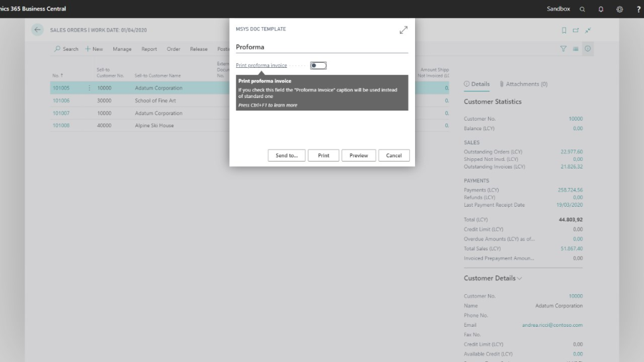The width and height of the screenshot is (644, 362).
Task: Open the notifications bell
Action: pos(601,9)
